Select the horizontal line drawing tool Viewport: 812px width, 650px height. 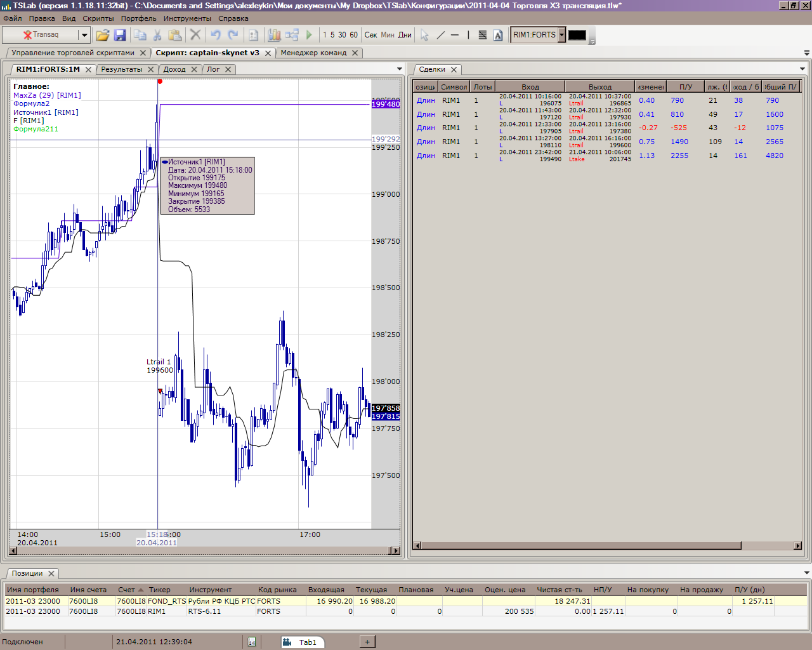click(455, 35)
